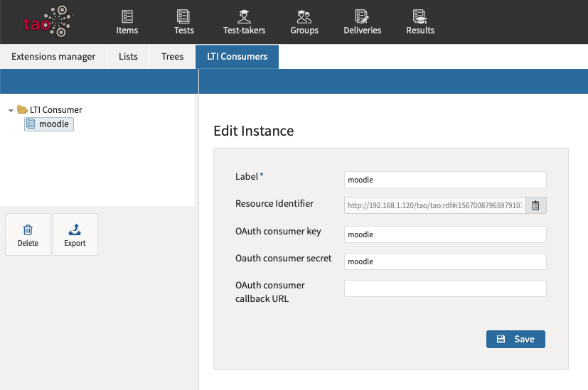
Task: Focus the OAuth consumer callback URL field
Action: pos(445,288)
